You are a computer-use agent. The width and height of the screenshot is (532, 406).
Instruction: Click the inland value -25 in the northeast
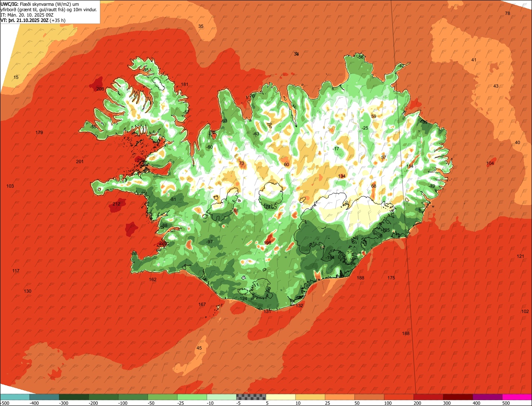[365, 128]
